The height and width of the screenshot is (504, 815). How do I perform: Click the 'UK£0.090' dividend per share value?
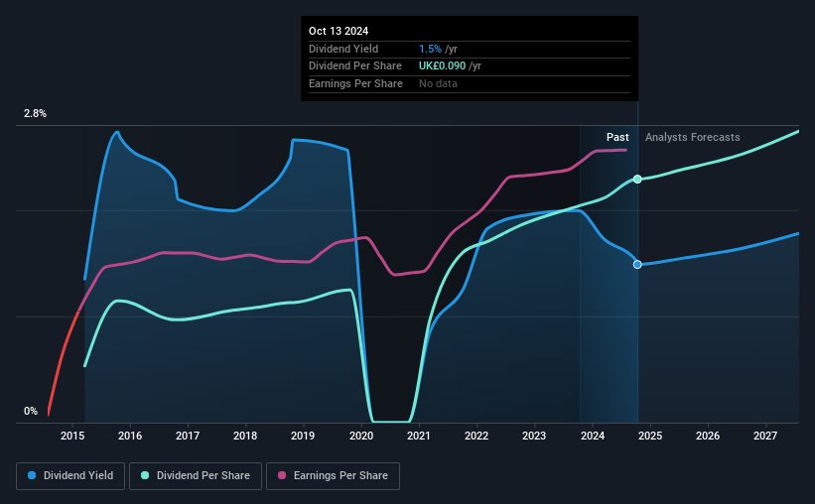(x=443, y=66)
